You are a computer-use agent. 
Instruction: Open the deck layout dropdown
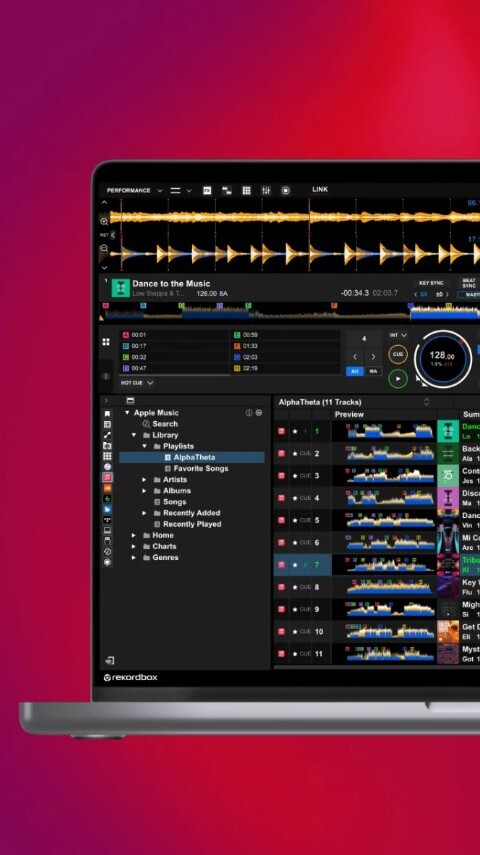click(x=181, y=190)
